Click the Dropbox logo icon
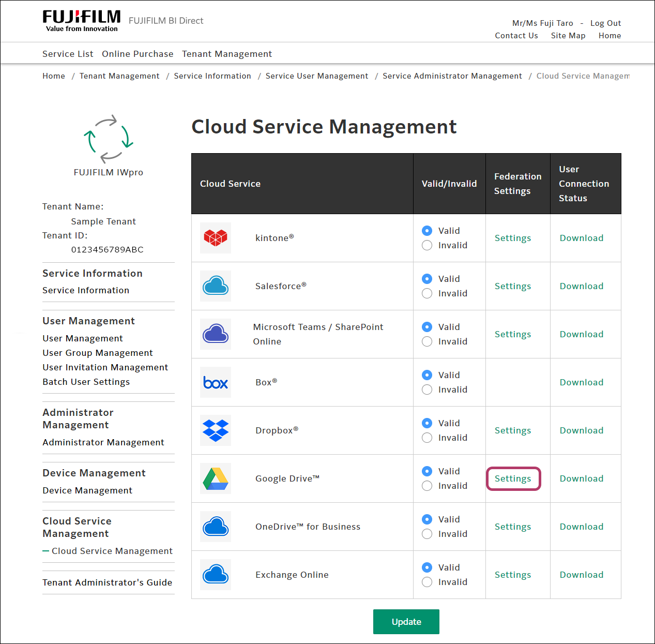Viewport: 655px width, 644px height. [216, 430]
